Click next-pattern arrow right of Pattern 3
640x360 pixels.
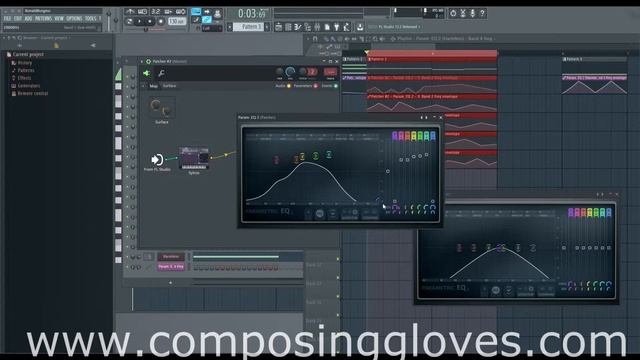pos(267,27)
